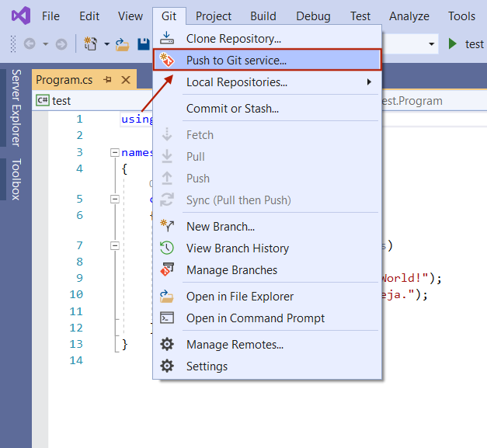The height and width of the screenshot is (448, 487).
Task: Close the Program.cs tab
Action: click(124, 79)
